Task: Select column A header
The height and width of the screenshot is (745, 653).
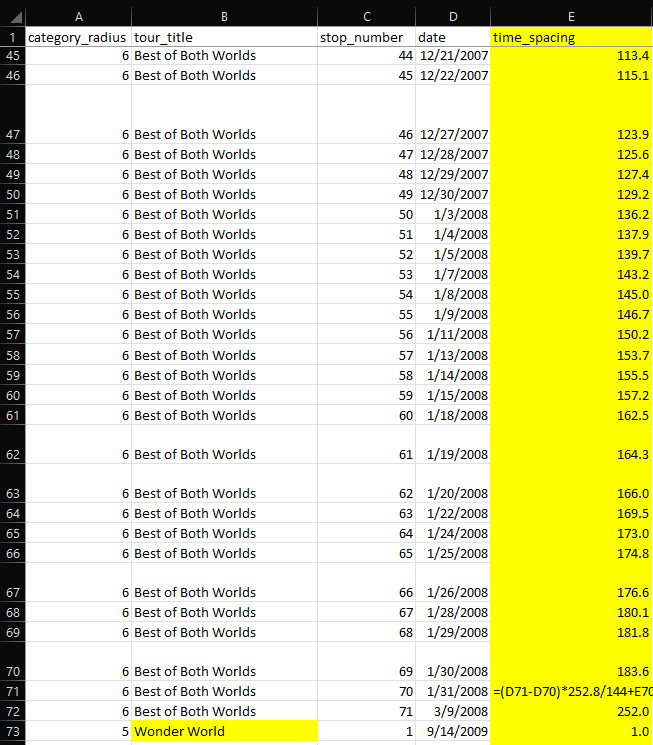Action: coord(78,16)
